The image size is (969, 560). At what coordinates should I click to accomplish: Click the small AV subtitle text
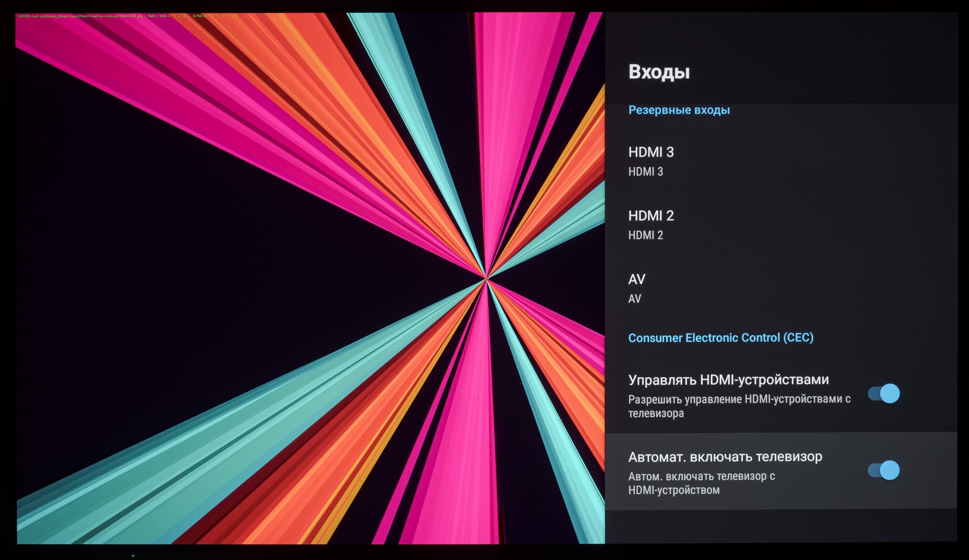click(635, 299)
